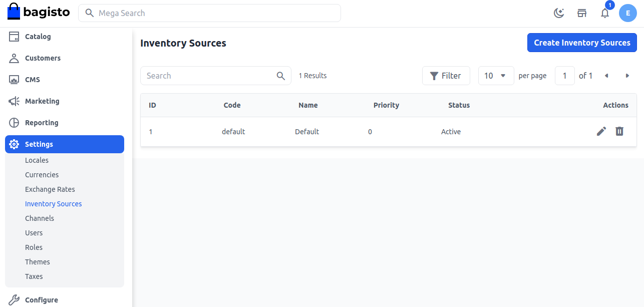Expand the Catalog menu

point(38,37)
